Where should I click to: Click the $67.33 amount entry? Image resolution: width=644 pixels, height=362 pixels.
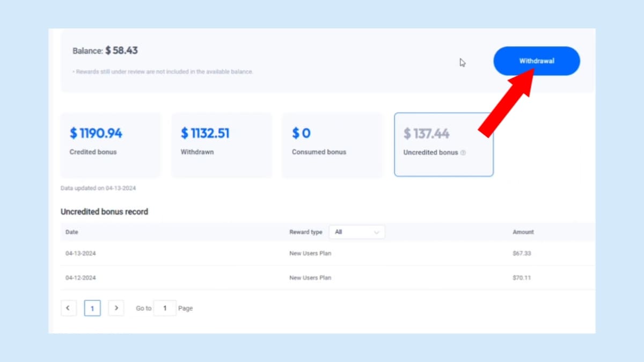click(x=522, y=253)
